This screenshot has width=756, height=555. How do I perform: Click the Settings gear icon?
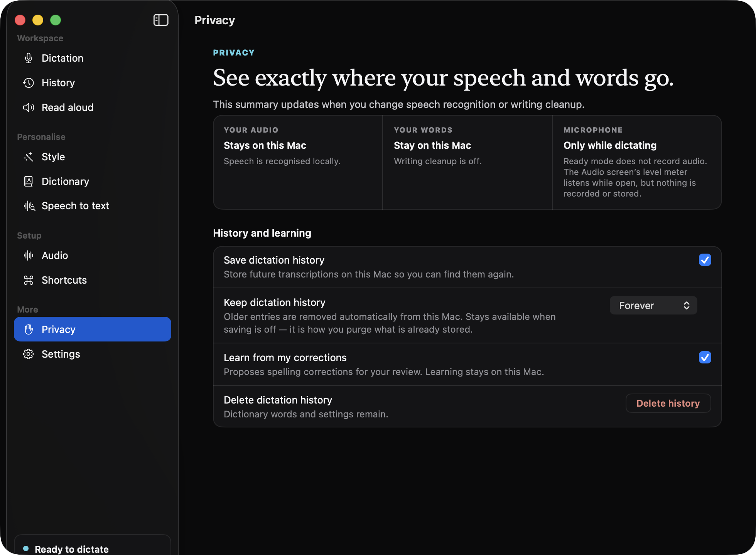[x=29, y=354]
